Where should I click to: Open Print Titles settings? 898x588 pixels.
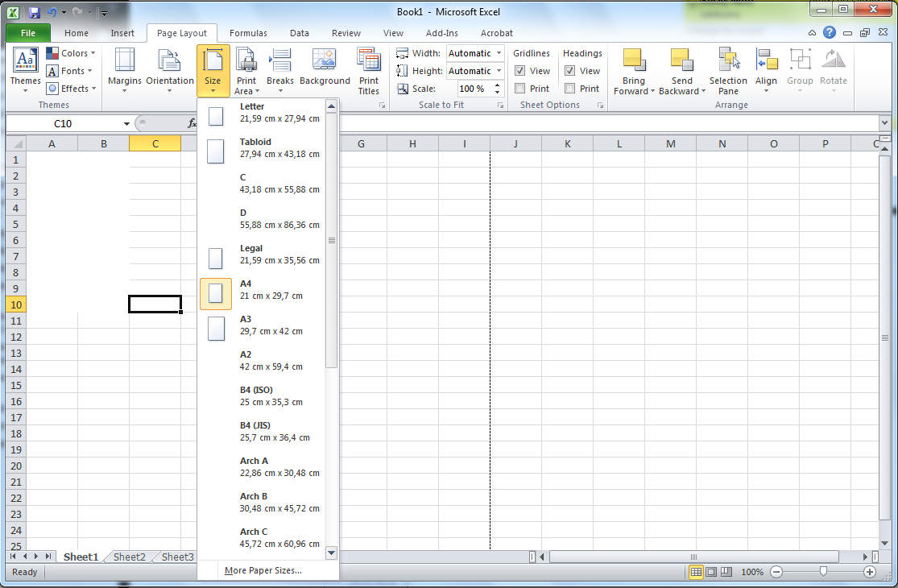(x=369, y=70)
